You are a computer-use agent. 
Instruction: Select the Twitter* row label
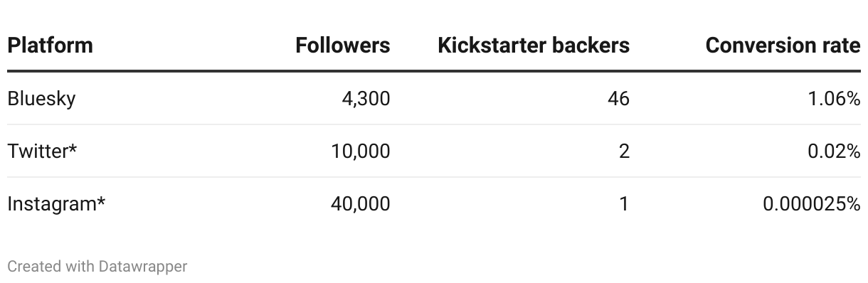[x=42, y=151]
